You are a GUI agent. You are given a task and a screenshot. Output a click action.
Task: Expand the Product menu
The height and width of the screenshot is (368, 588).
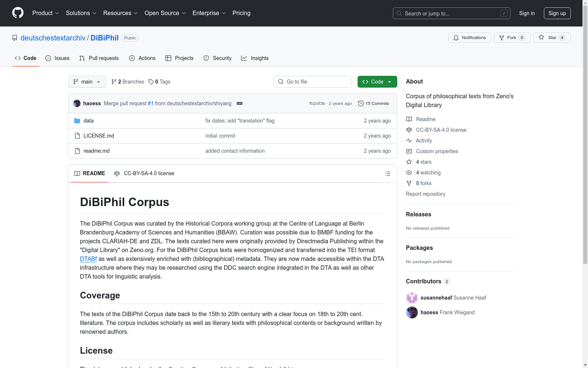46,13
